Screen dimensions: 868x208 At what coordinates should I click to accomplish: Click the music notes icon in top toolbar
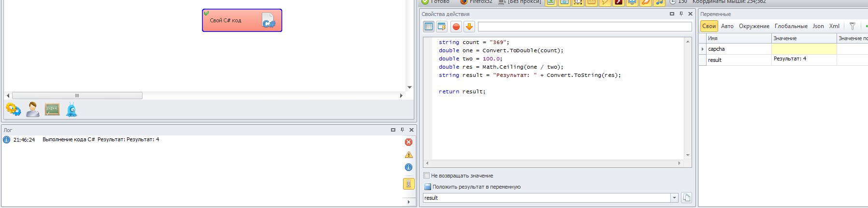point(659,2)
